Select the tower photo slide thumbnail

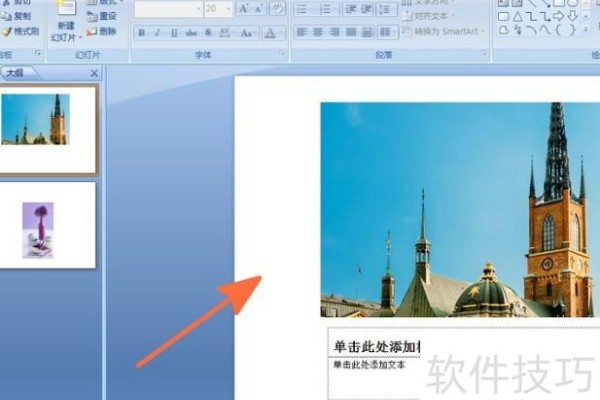point(47,130)
